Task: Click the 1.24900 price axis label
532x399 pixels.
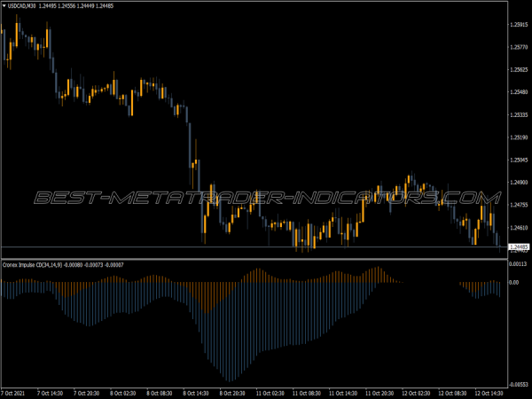Action: click(x=519, y=182)
